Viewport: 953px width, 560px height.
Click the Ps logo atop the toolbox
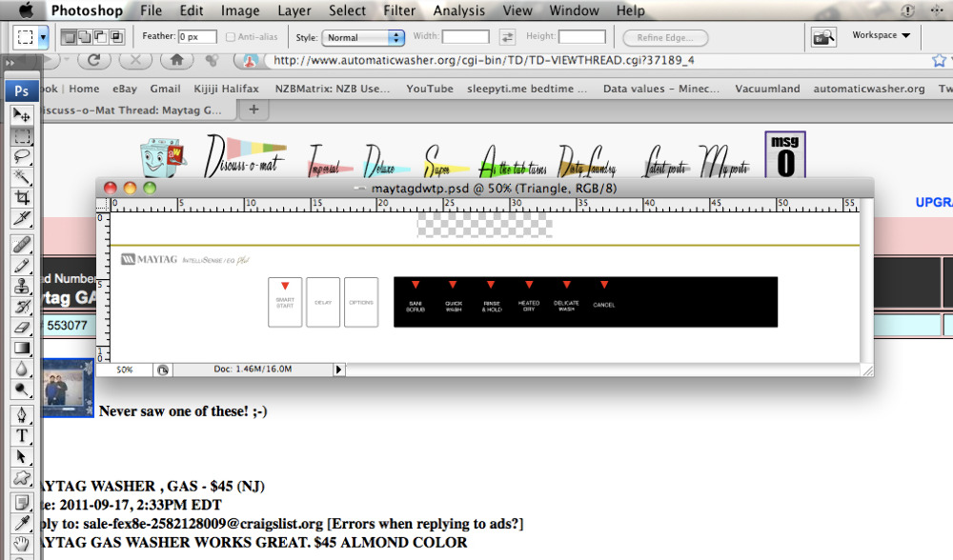pyautogui.click(x=21, y=90)
